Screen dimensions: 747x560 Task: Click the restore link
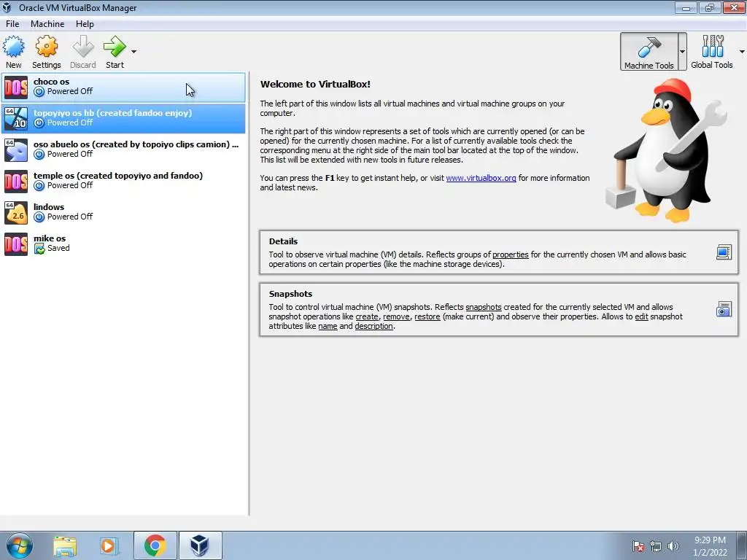pos(427,316)
